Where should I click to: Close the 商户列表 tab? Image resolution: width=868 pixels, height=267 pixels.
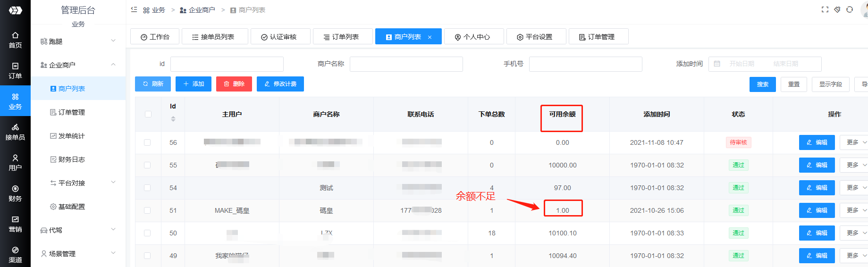coord(430,37)
